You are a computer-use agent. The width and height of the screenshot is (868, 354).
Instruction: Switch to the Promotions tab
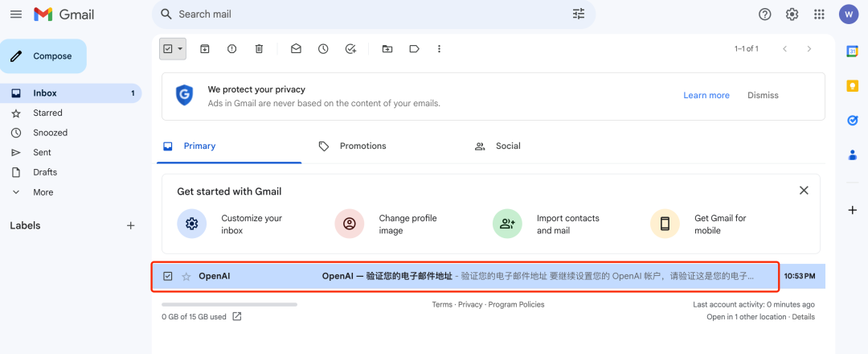tap(362, 146)
